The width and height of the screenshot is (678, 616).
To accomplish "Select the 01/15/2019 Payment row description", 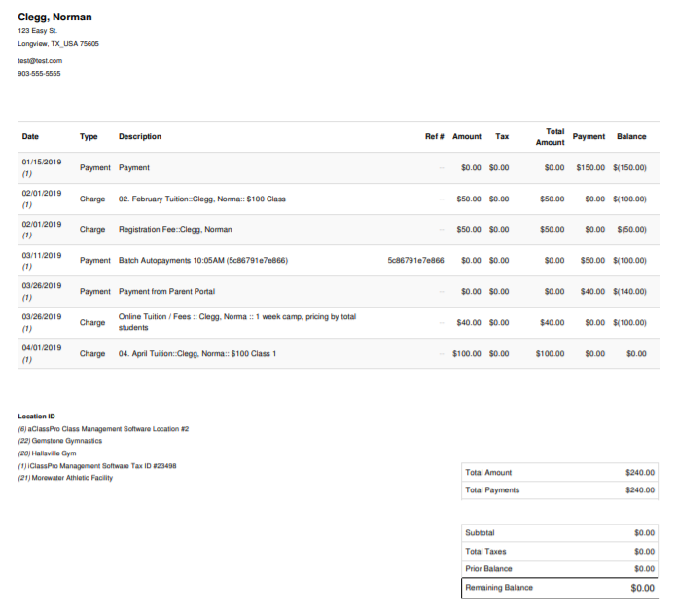I will tap(134, 167).
